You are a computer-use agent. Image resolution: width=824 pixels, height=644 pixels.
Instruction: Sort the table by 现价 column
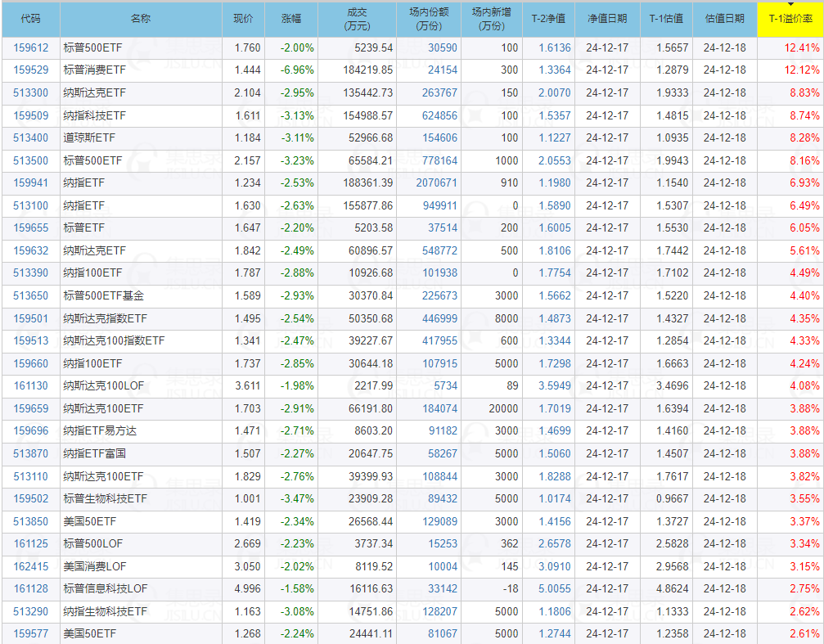point(243,17)
